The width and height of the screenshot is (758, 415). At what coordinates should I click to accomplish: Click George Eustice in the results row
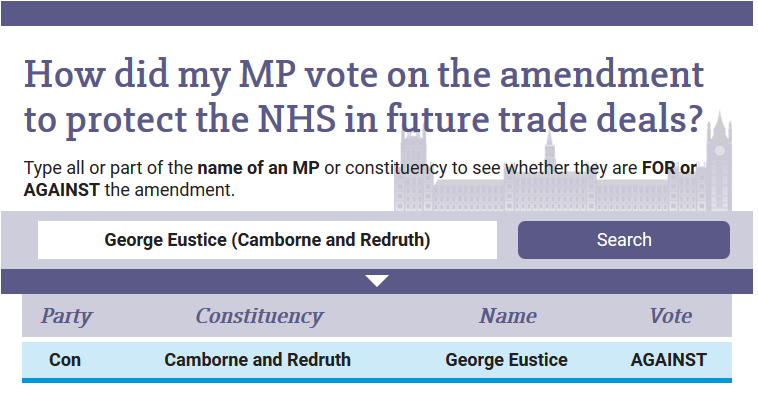pyautogui.click(x=506, y=360)
